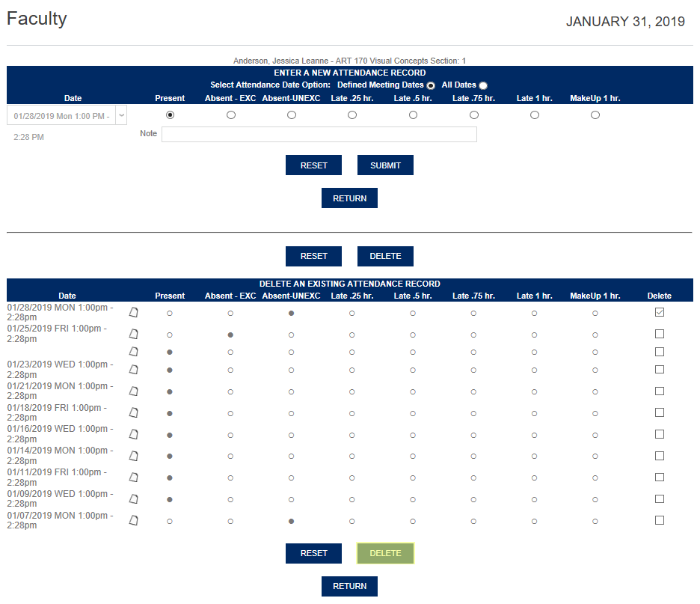The height and width of the screenshot is (604, 700).
Task: Open note icon for 01/07/2019 MON record
Action: (x=133, y=520)
